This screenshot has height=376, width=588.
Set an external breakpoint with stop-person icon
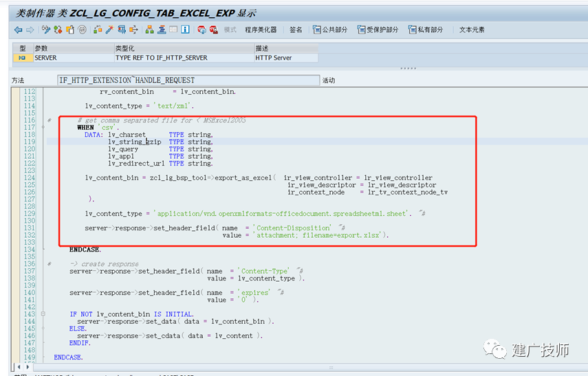(214, 30)
